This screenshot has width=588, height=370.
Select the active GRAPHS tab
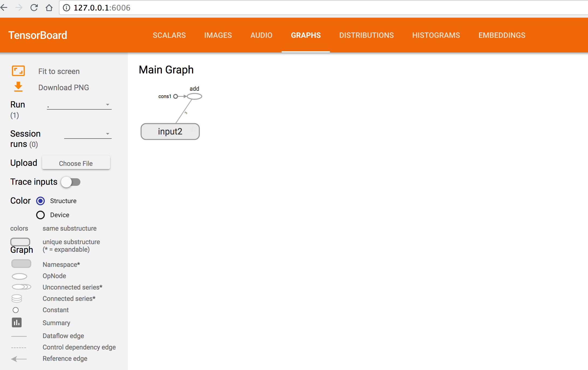306,35
